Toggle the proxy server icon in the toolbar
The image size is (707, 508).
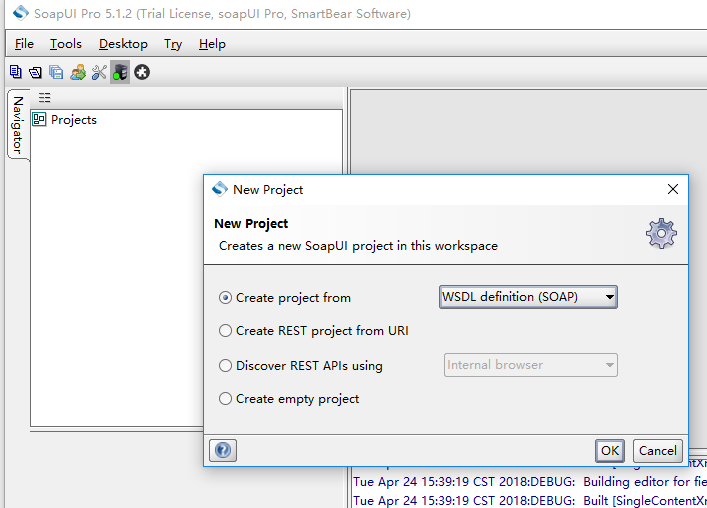pos(120,72)
